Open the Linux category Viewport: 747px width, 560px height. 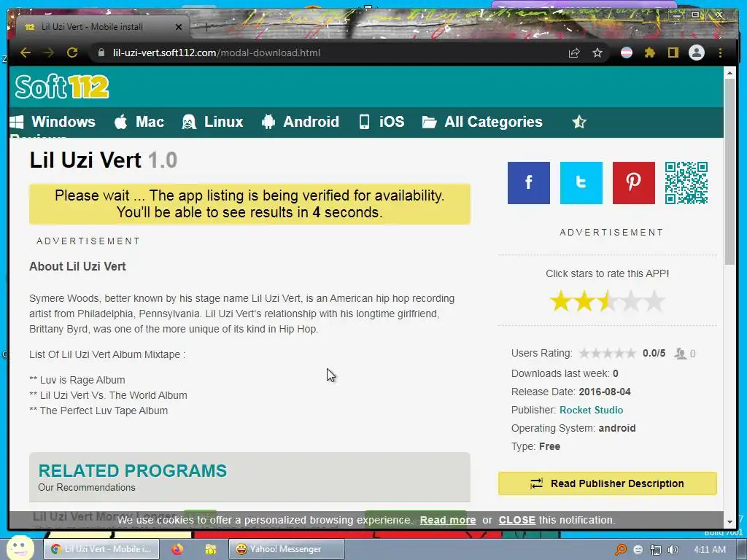[212, 122]
